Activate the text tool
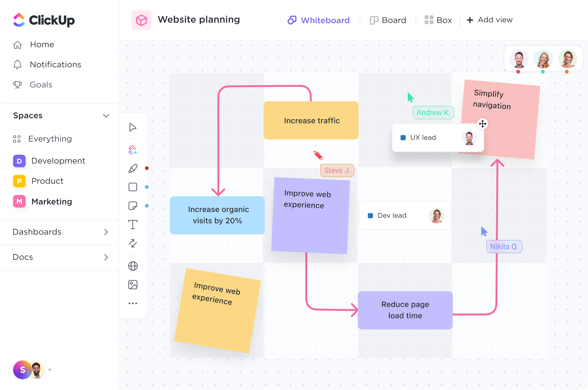 [133, 225]
